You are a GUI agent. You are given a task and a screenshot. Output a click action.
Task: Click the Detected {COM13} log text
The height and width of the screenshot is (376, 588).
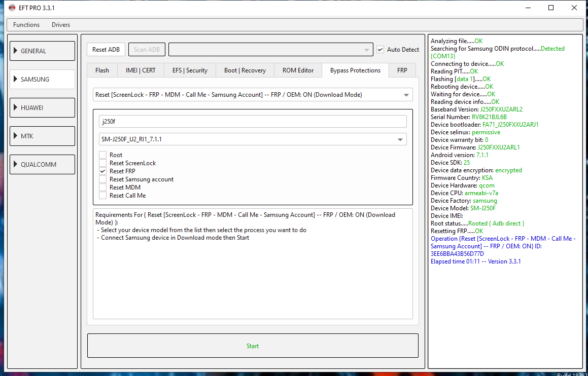coord(497,52)
